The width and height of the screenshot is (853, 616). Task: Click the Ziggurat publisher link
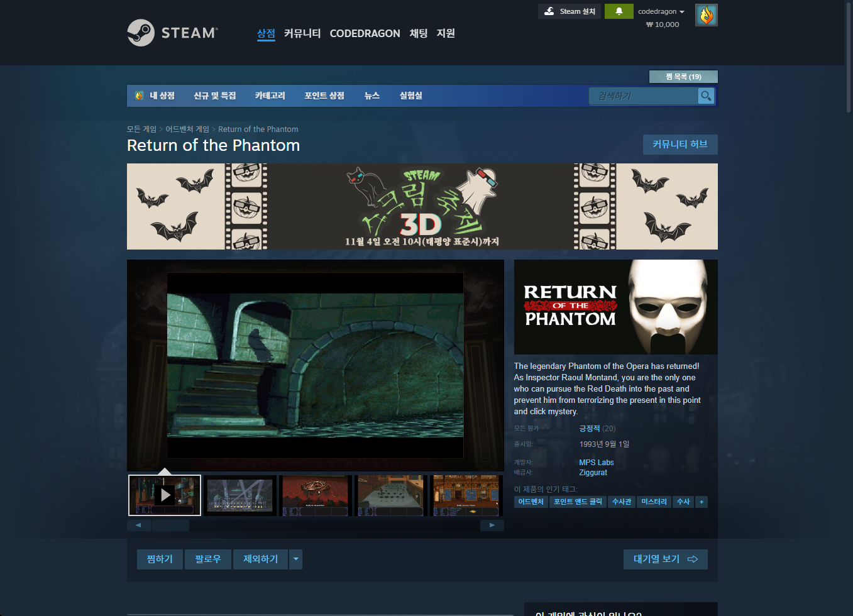tap(593, 473)
